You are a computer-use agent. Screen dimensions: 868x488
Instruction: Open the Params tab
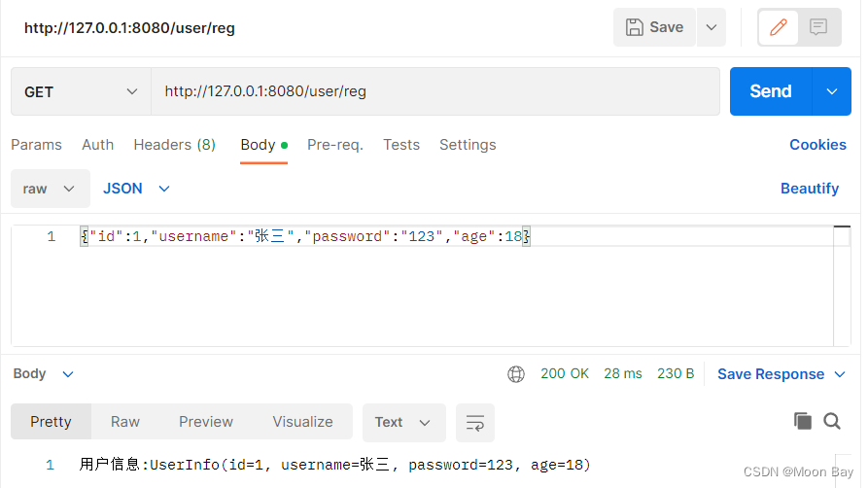coord(36,145)
